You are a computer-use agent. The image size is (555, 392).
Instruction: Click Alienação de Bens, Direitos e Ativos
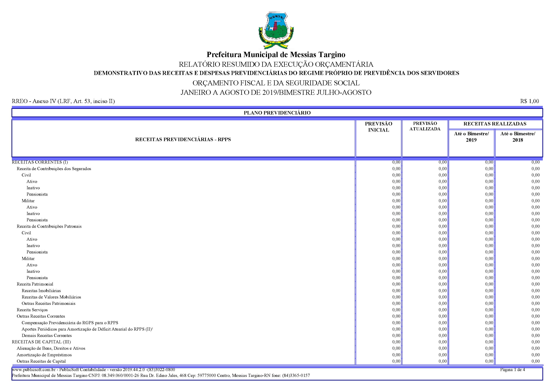(51, 348)
